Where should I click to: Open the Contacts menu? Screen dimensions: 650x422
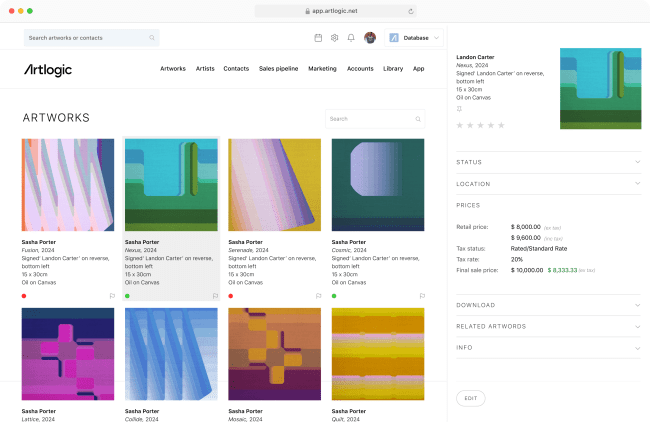click(x=236, y=69)
